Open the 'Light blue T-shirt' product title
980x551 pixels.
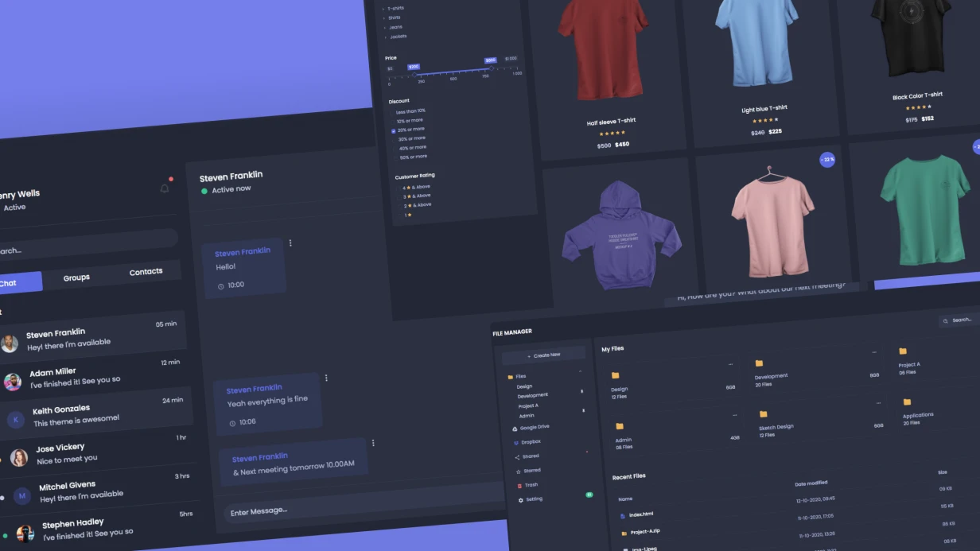pos(764,109)
